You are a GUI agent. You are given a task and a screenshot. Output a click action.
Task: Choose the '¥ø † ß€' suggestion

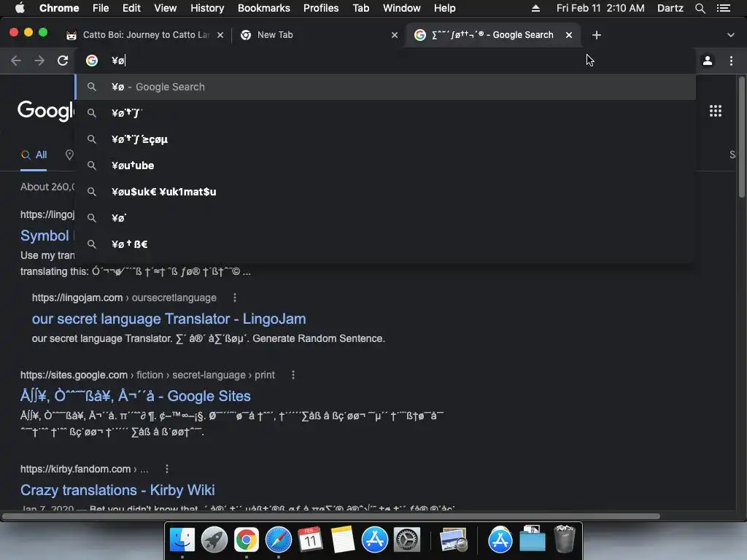pos(385,244)
